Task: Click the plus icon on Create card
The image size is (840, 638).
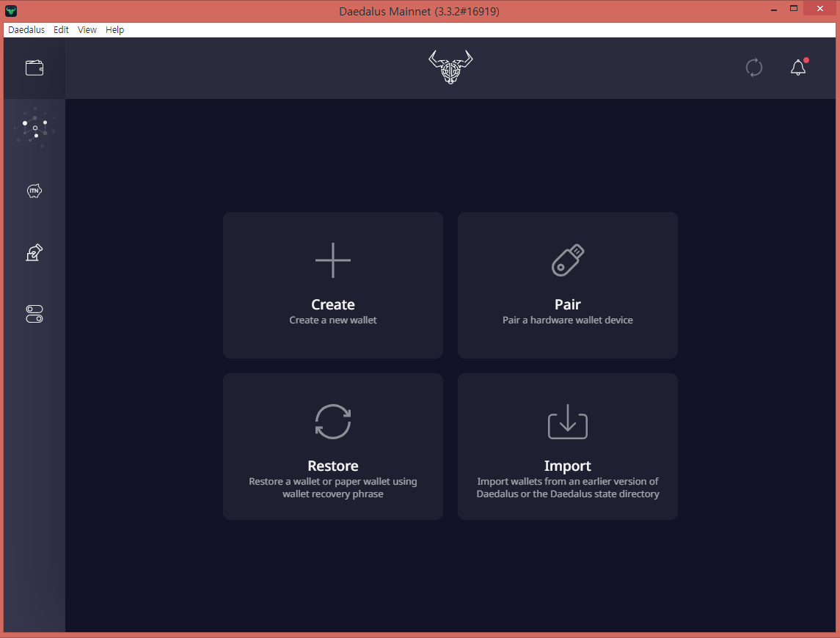Action: 332,260
